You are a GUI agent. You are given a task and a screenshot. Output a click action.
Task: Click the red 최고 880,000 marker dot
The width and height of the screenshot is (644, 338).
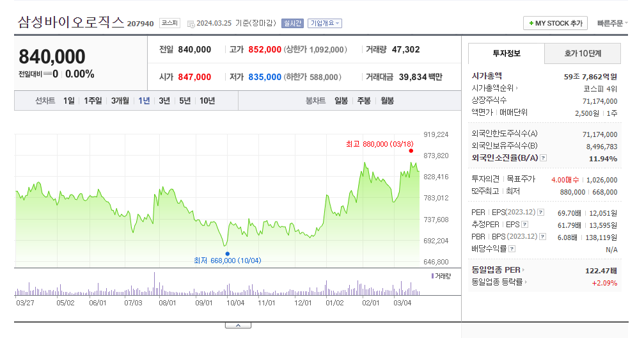point(411,151)
